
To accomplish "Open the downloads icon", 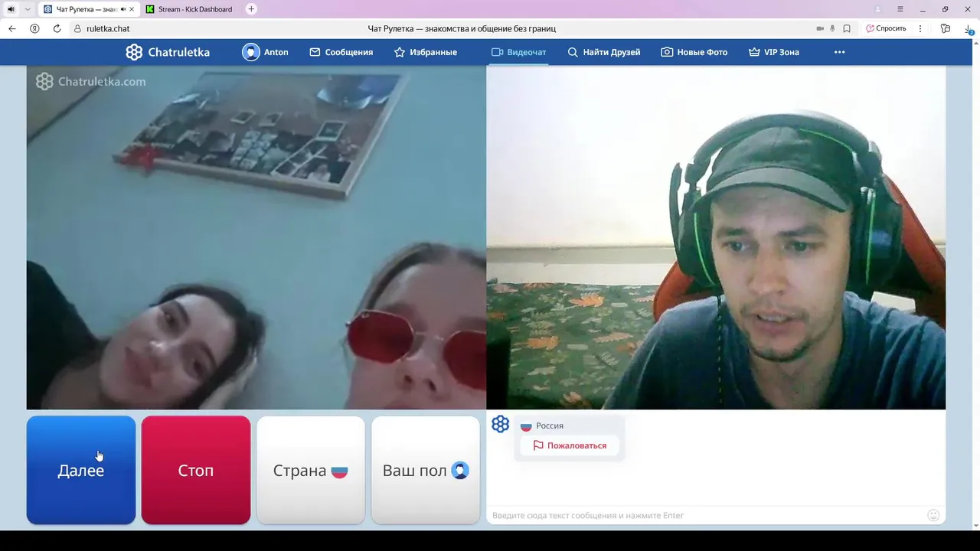I will coord(969,29).
